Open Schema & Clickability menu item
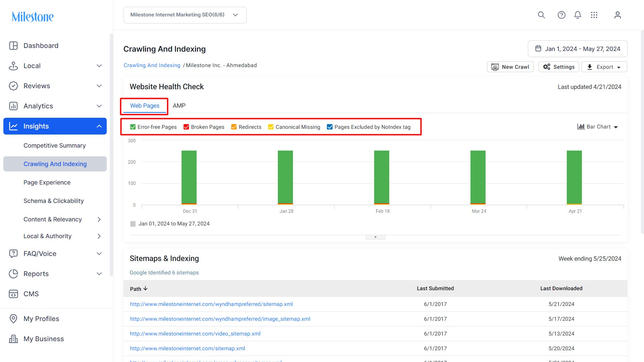Screen dimensions: 644x362 [x=54, y=201]
